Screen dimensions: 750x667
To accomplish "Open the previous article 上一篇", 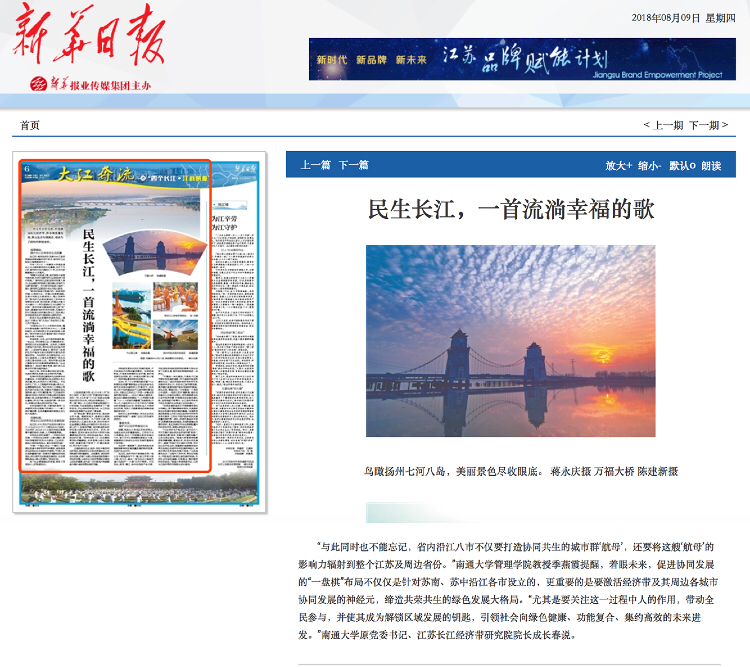I will click(x=315, y=166).
